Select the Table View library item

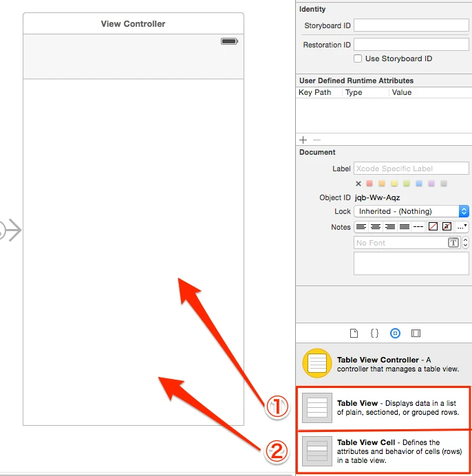384,408
